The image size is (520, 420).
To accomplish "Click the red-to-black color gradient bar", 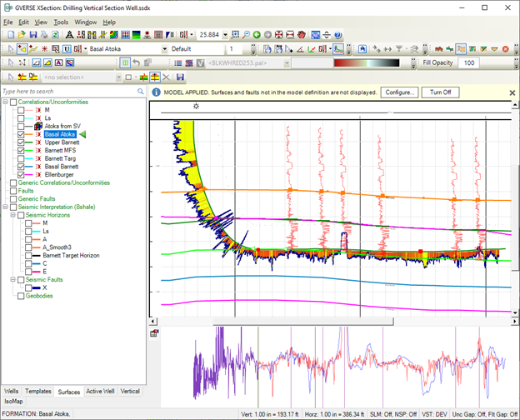I will pyautogui.click(x=367, y=62).
